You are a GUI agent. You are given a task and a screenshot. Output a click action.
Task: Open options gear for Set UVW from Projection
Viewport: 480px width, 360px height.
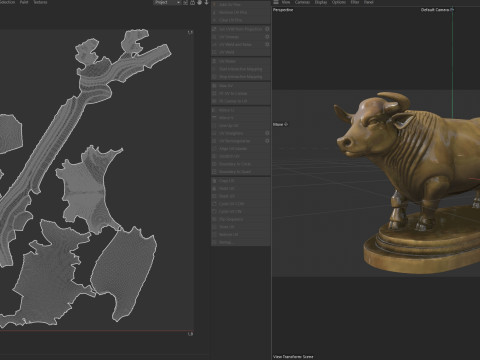point(267,29)
